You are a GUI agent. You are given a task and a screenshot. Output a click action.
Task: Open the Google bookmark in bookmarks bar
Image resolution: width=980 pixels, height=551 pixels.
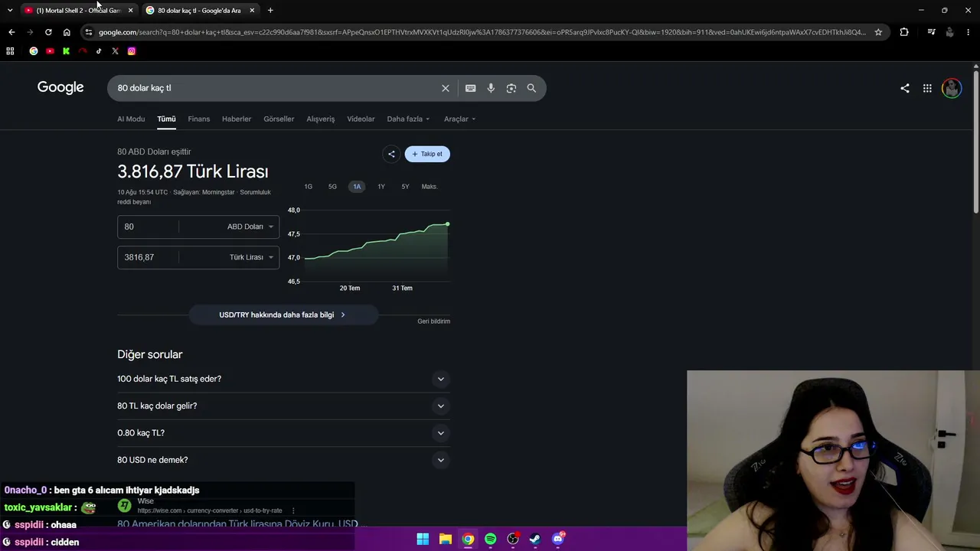[34, 51]
